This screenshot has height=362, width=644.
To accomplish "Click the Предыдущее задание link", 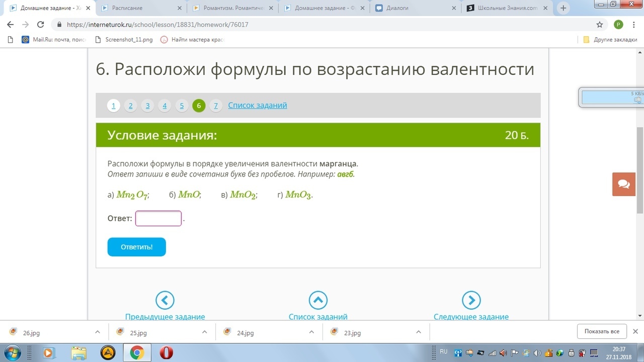I will coord(165,317).
